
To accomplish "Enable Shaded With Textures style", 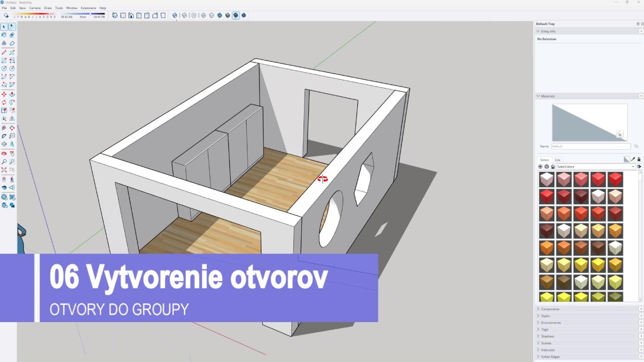I will tap(236, 15).
